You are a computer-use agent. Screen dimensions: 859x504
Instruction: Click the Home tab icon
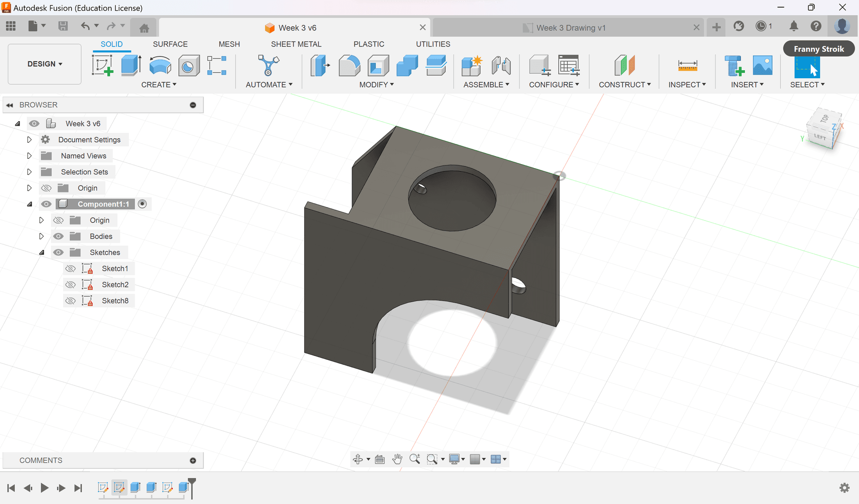[144, 28]
